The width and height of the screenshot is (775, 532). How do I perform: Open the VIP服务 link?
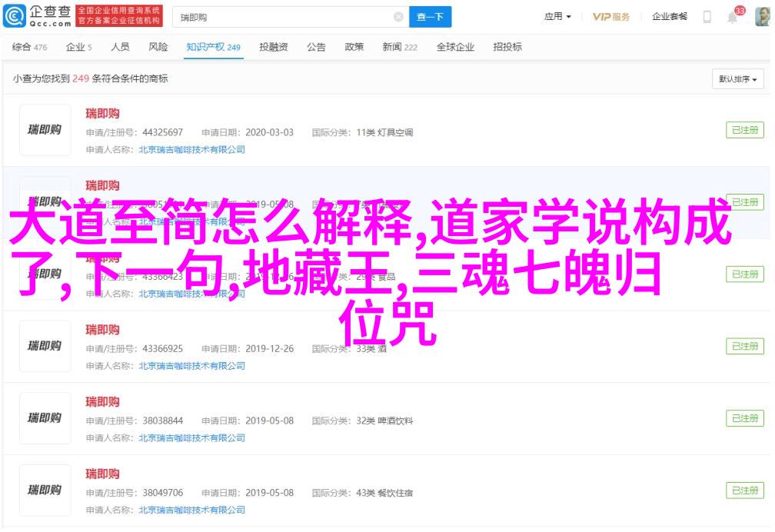coord(611,17)
